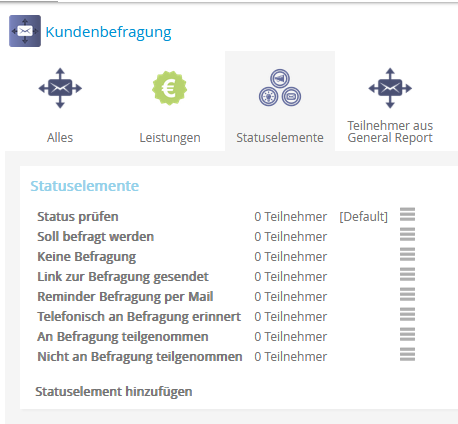Image resolution: width=458 pixels, height=424 pixels.
Task: Select the Statuselemente three-circles icon
Action: (280, 88)
